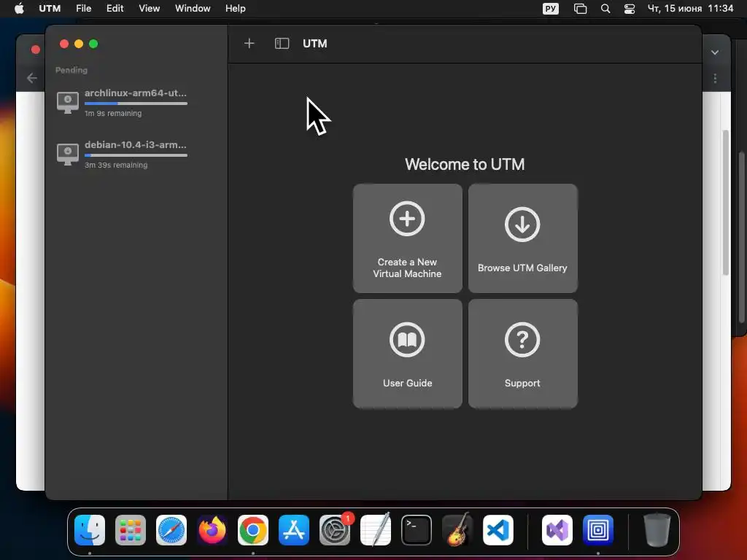Open Browse UTM Gallery tile
747x560 pixels.
pyautogui.click(x=522, y=238)
